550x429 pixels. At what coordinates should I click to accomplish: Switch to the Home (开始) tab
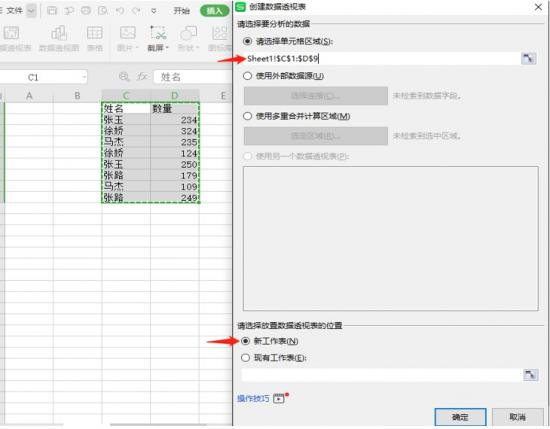click(x=181, y=11)
